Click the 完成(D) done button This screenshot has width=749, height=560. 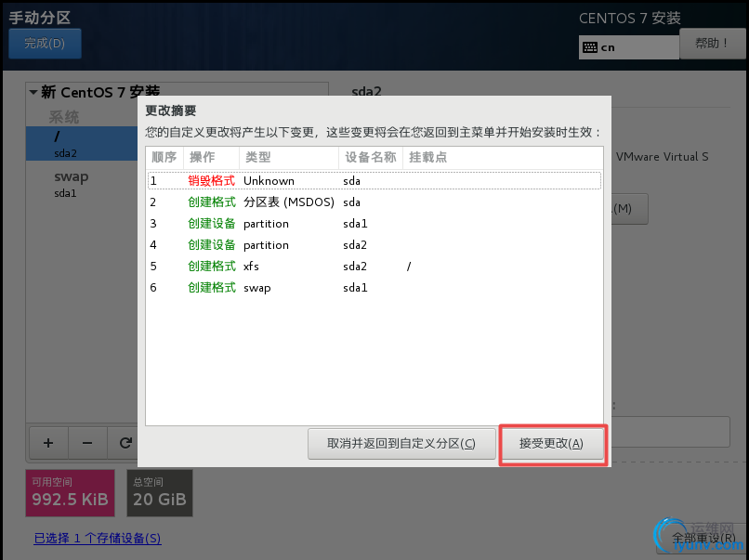point(45,44)
